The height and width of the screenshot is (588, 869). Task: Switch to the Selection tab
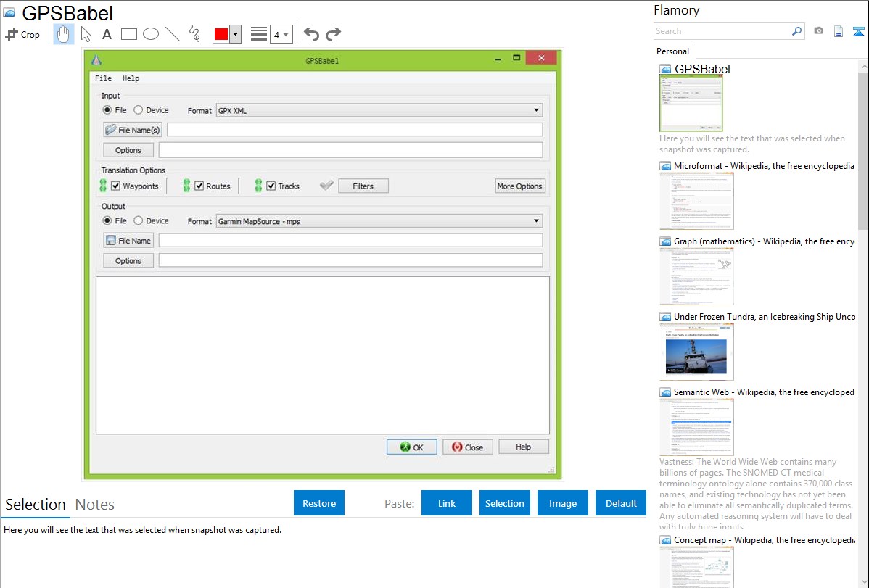[36, 505]
